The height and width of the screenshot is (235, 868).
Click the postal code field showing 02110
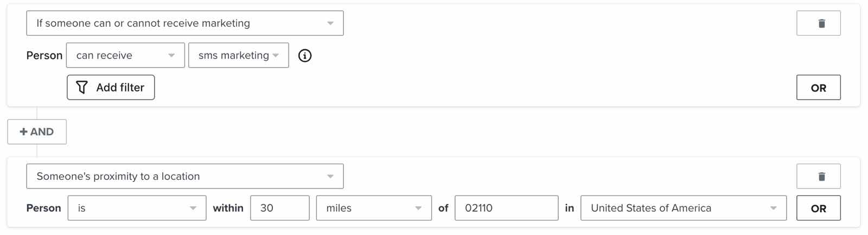tap(506, 208)
